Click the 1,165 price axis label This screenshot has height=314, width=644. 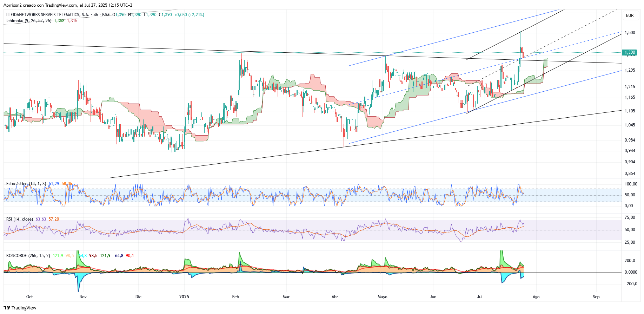pyautogui.click(x=630, y=97)
